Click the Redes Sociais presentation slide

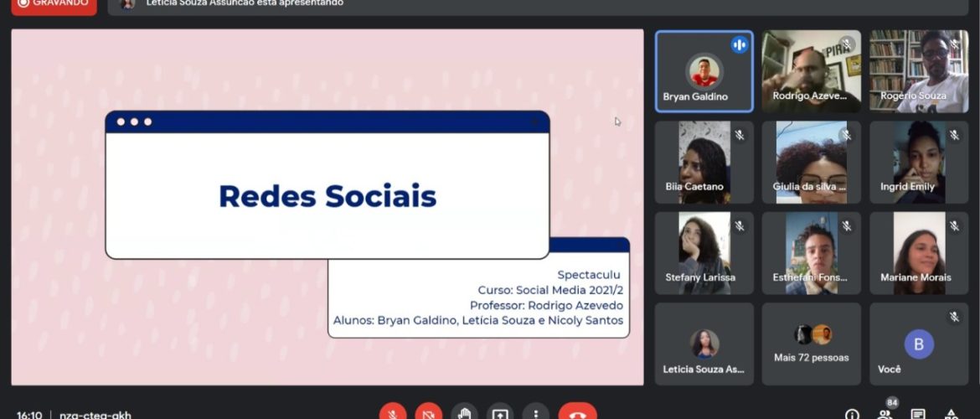pos(327,207)
